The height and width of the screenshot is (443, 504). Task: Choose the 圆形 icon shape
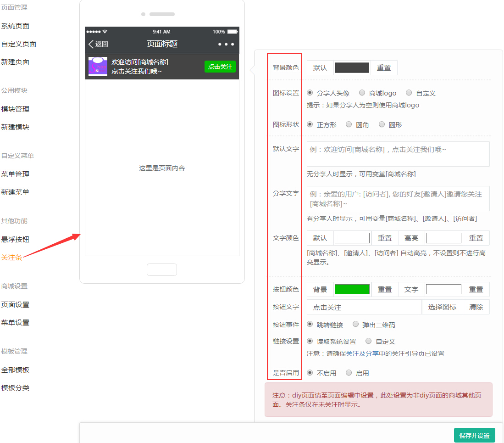(x=382, y=124)
